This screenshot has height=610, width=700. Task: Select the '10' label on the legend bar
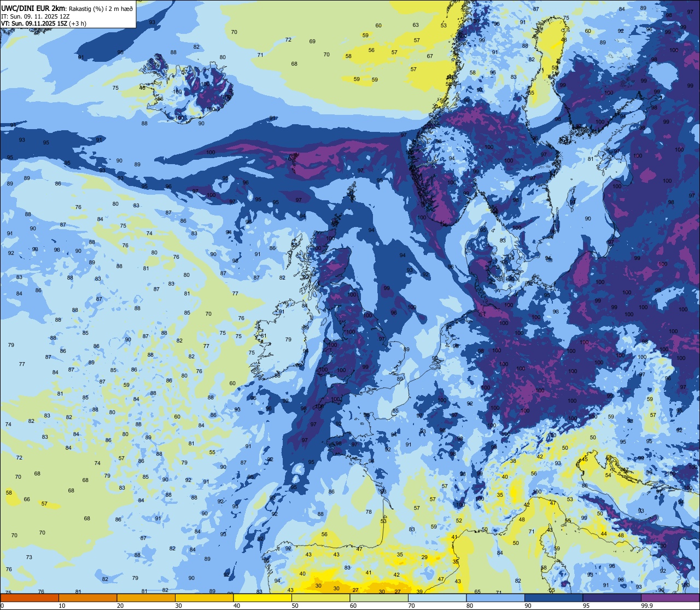[x=62, y=606]
